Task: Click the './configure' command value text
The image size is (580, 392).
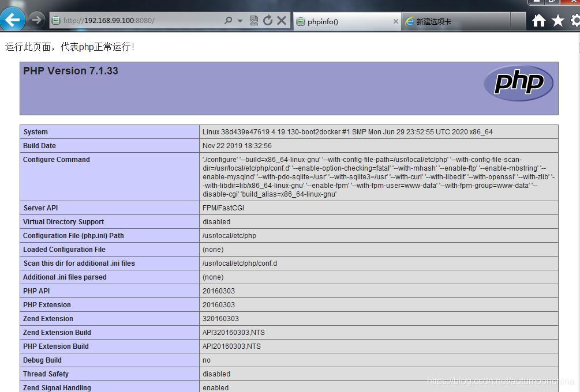Action: (379, 176)
